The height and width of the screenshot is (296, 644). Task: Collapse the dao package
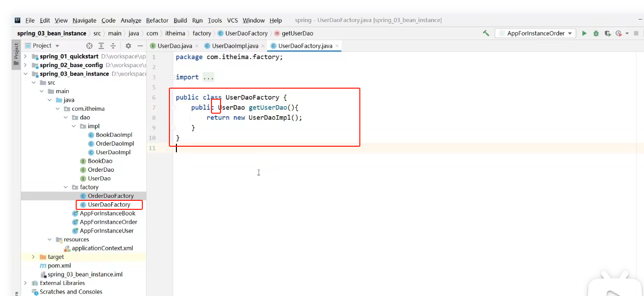click(x=66, y=117)
